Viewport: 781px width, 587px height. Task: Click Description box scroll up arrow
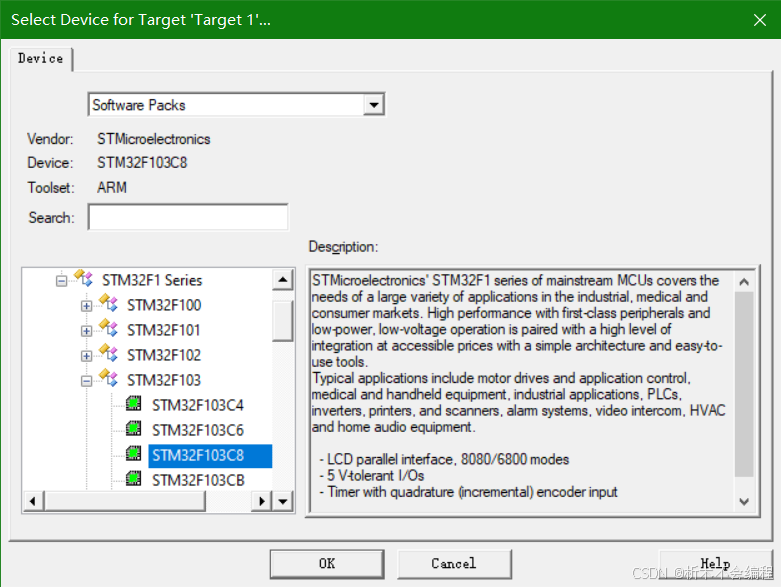[744, 282]
